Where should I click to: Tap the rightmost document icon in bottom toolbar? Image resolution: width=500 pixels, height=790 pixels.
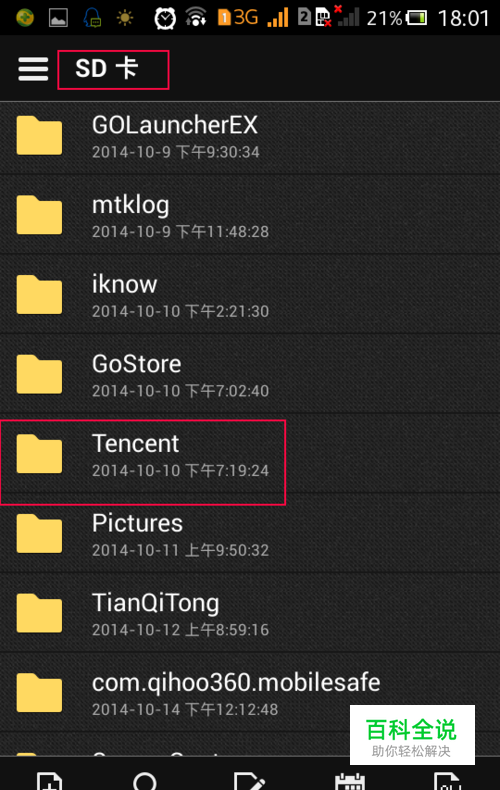click(x=447, y=780)
